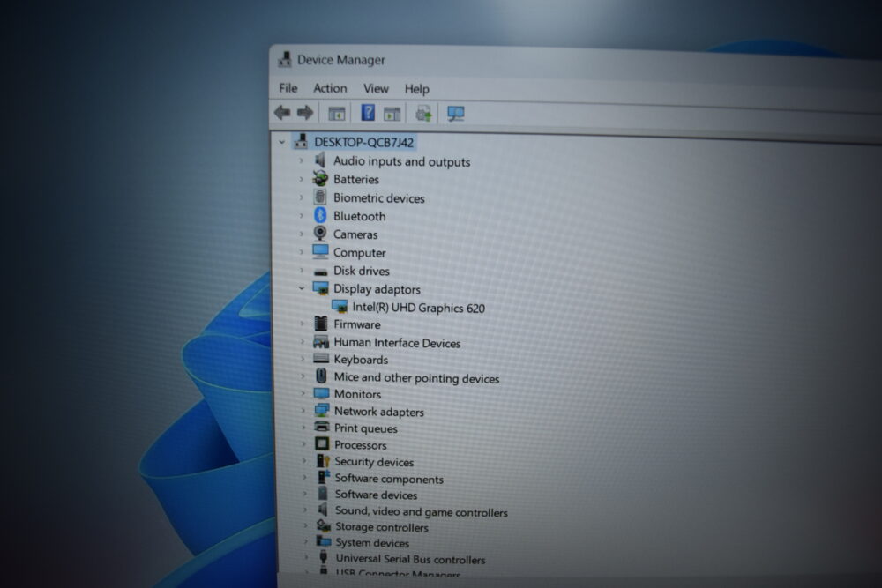Select the Biometric devices label
This screenshot has height=588, width=882.
pyautogui.click(x=379, y=197)
